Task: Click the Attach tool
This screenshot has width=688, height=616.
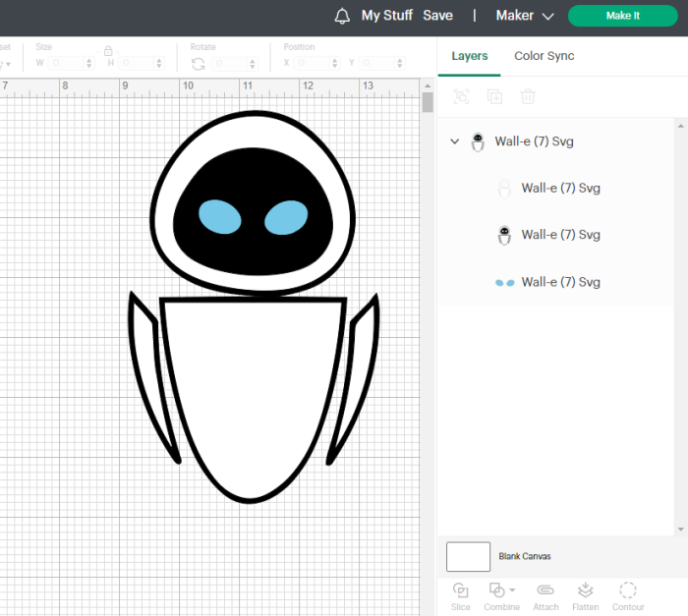Action: coord(545,596)
